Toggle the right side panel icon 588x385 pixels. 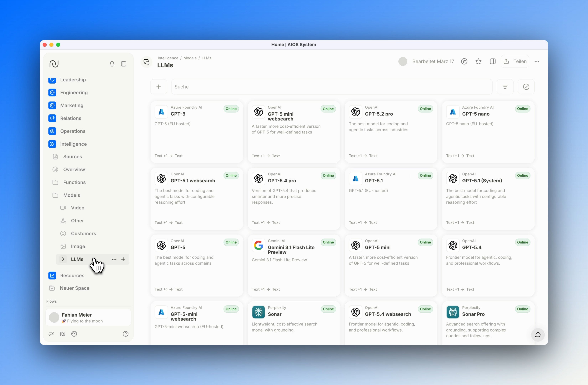[492, 61]
